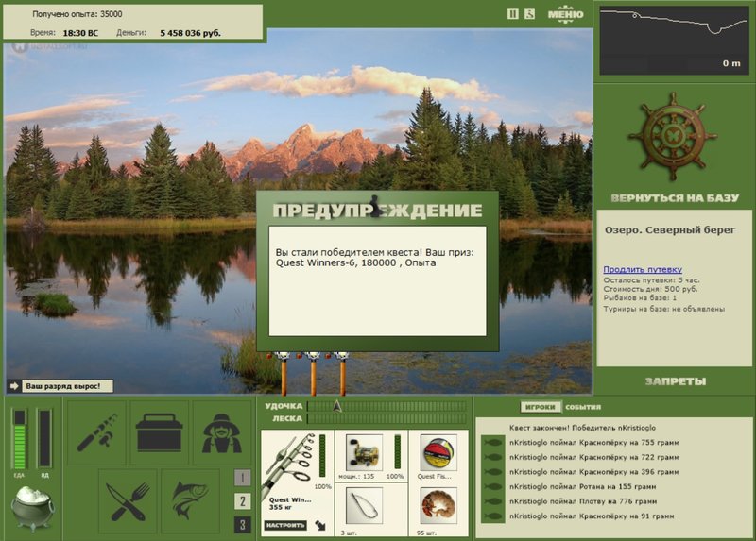Click the groundbait cauldron pot icon
This screenshot has width=756, height=541.
[32, 507]
